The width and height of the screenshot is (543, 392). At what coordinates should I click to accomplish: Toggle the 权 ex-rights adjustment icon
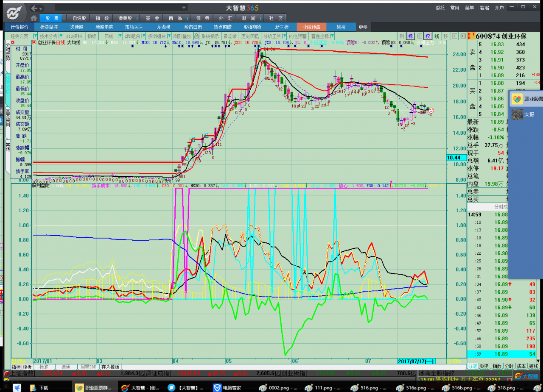click(428, 36)
